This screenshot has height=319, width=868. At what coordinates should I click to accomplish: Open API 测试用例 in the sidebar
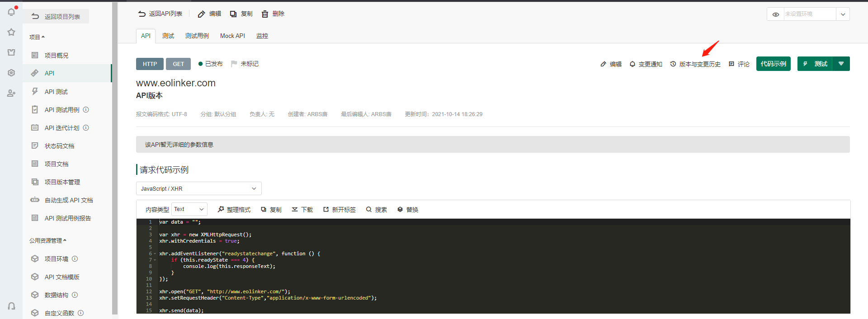(x=62, y=110)
